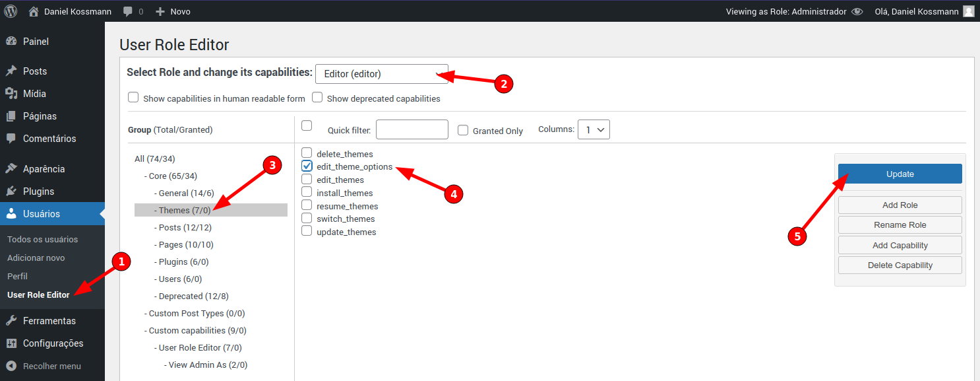The width and height of the screenshot is (980, 381).
Task: Check the update_themes capability
Action: (x=307, y=231)
